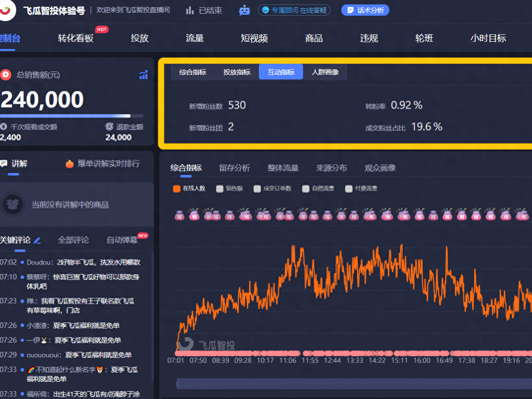Click the 退款金额 coin icon

pyautogui.click(x=109, y=126)
